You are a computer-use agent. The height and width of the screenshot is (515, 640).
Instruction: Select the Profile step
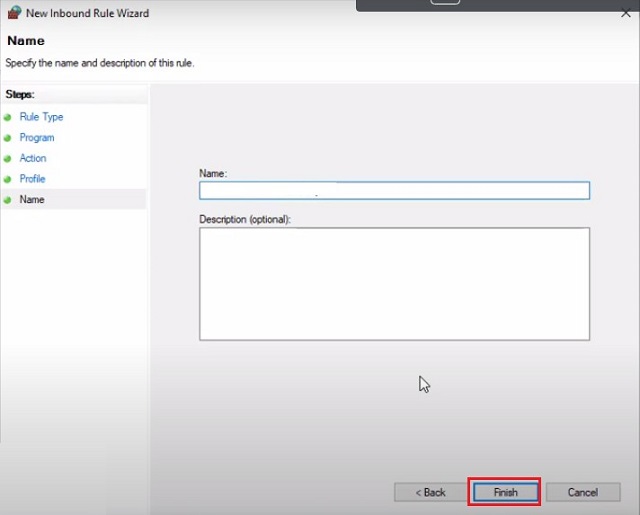point(32,179)
